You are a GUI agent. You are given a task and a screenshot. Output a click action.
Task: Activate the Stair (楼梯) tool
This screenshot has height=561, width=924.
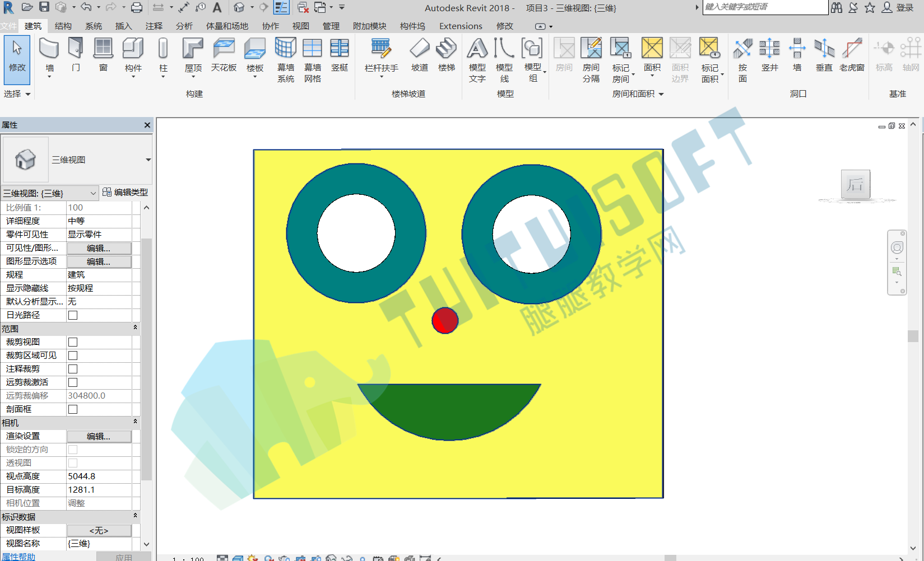pyautogui.click(x=447, y=55)
